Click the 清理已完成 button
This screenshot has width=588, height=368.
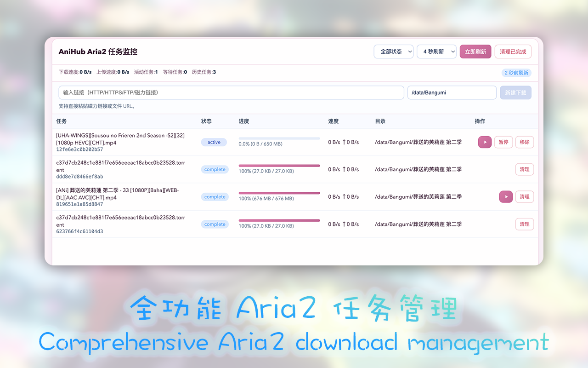[x=513, y=52]
